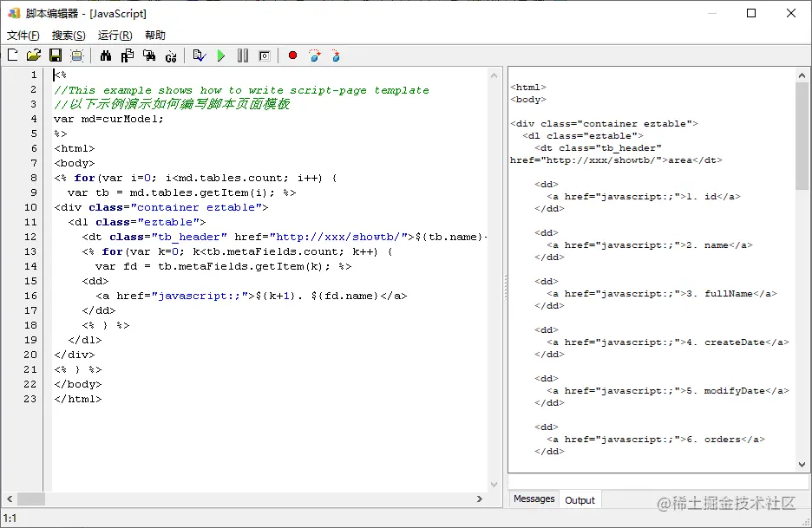
Task: Click the stop/reset execution icon
Action: [x=264, y=55]
